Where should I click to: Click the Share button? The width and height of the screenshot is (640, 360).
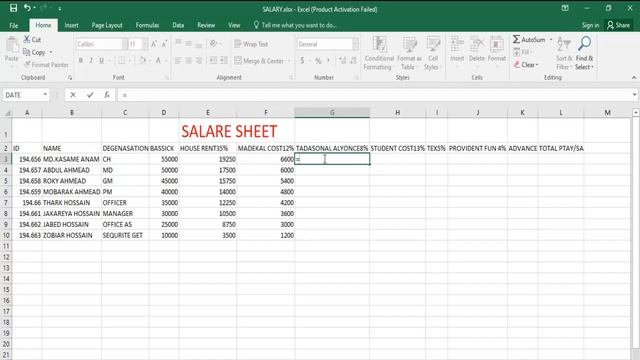pyautogui.click(x=618, y=25)
